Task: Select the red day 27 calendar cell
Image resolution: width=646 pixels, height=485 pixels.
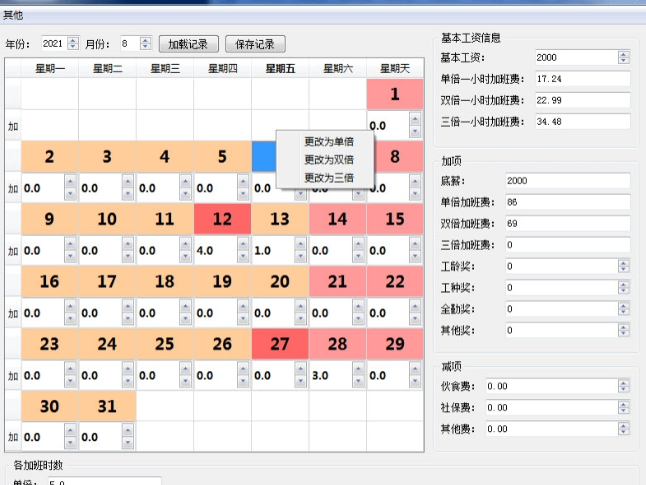Action: tap(279, 343)
